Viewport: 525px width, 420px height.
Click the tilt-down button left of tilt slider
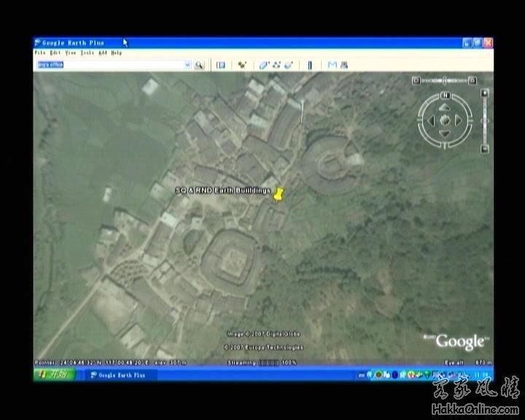tap(416, 80)
